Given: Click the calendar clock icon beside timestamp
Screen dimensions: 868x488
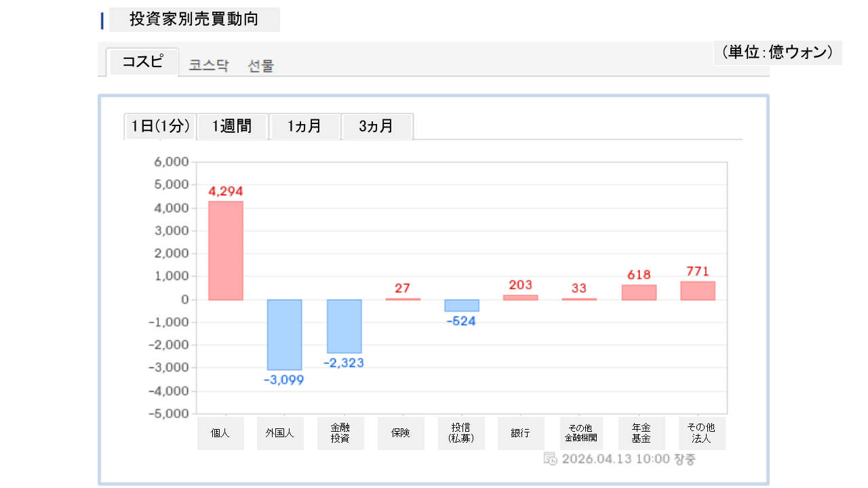Looking at the screenshot, I should click(x=551, y=459).
